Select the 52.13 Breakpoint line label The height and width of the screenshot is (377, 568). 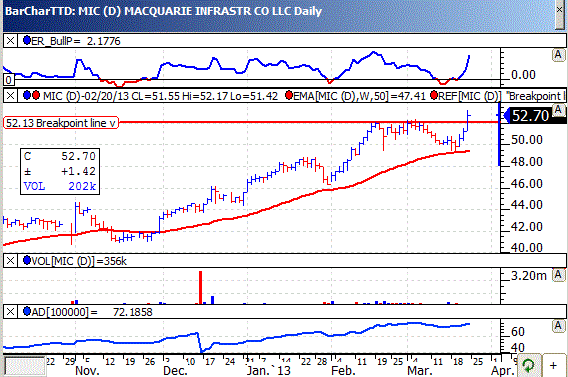[x=61, y=123]
